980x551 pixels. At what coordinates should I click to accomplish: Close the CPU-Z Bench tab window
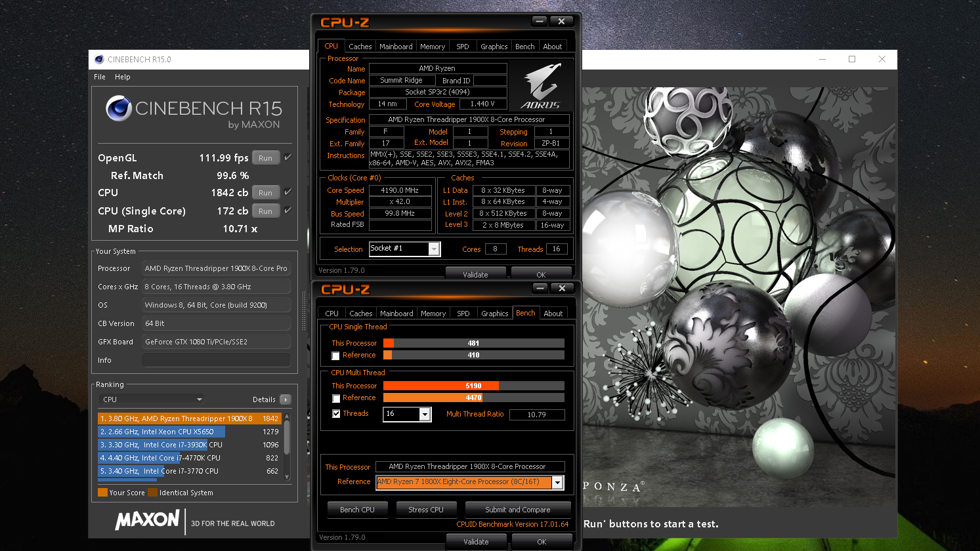562,288
